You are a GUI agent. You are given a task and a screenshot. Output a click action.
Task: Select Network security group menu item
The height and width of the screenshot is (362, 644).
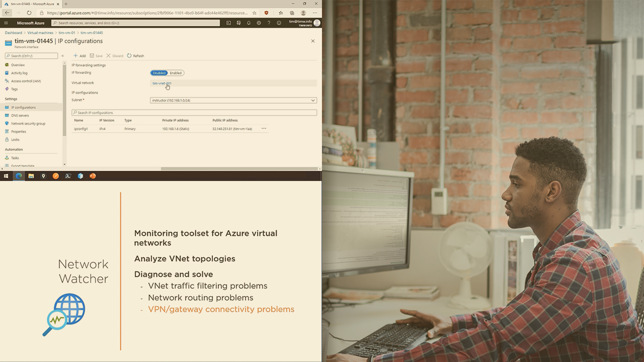[x=28, y=124]
